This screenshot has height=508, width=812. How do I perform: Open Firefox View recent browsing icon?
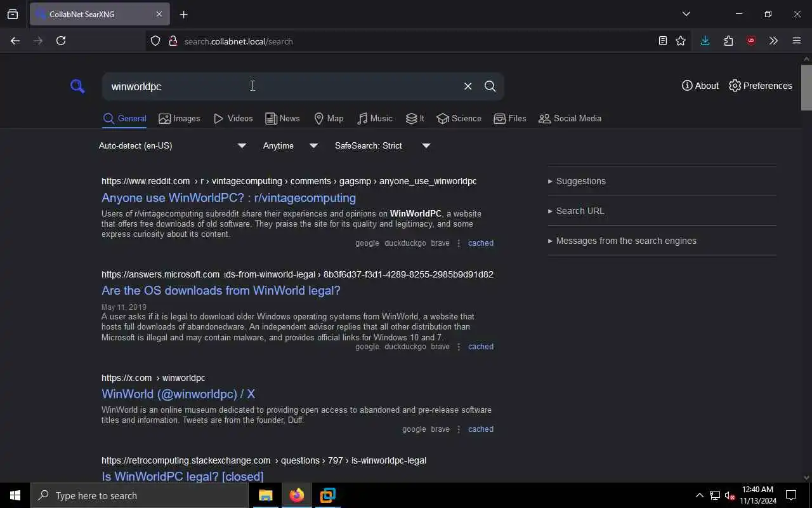[13, 14]
